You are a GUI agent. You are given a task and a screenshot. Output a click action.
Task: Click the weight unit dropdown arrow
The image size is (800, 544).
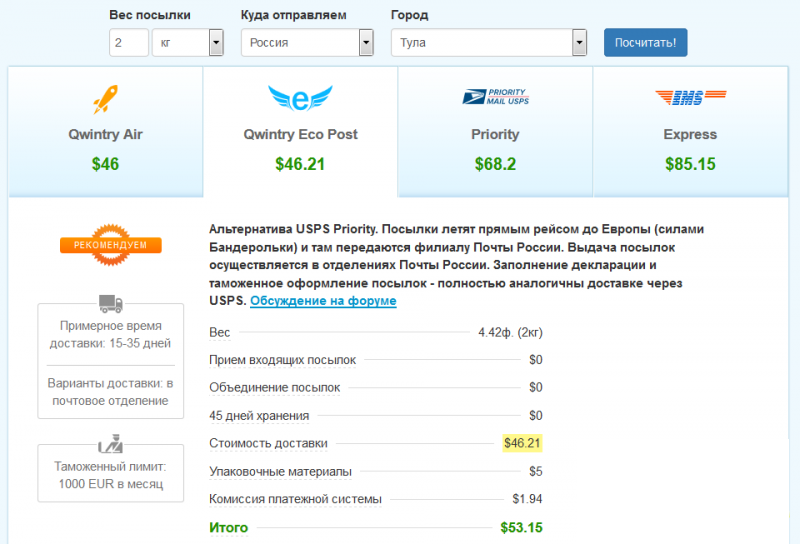point(216,42)
